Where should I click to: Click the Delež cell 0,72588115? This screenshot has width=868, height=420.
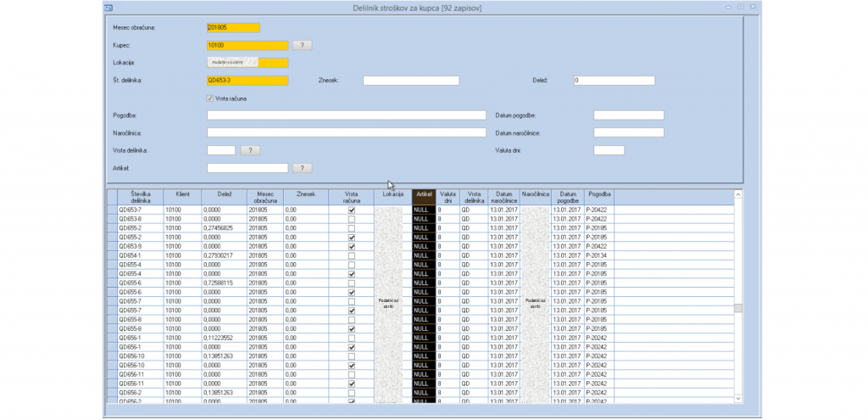pos(224,283)
